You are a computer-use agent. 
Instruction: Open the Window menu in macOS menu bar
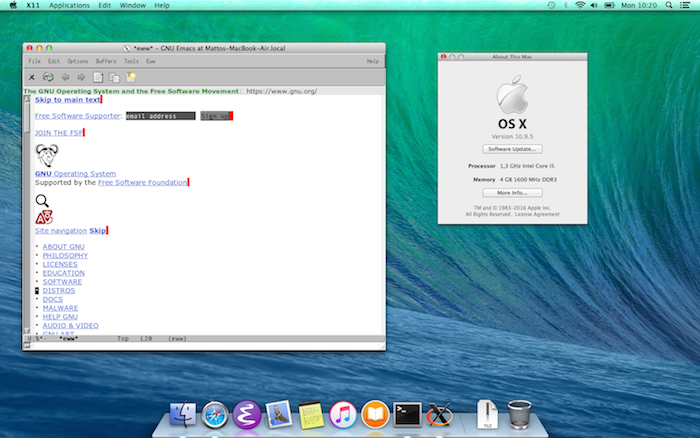[133, 5]
